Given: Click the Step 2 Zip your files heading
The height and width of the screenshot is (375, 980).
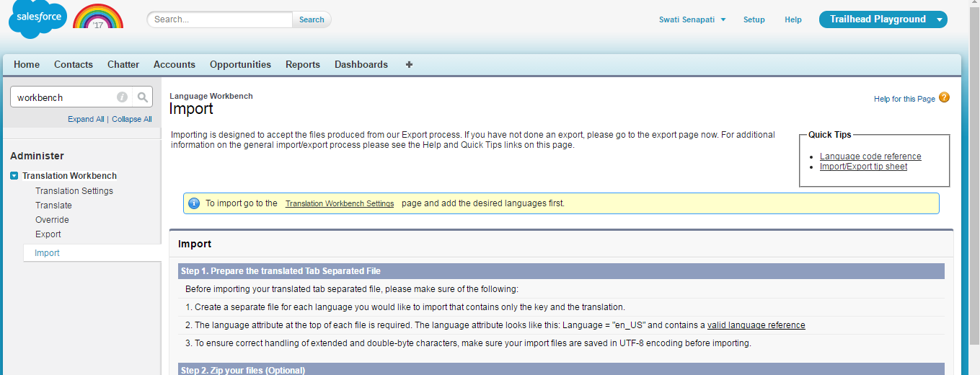Looking at the screenshot, I should [243, 370].
